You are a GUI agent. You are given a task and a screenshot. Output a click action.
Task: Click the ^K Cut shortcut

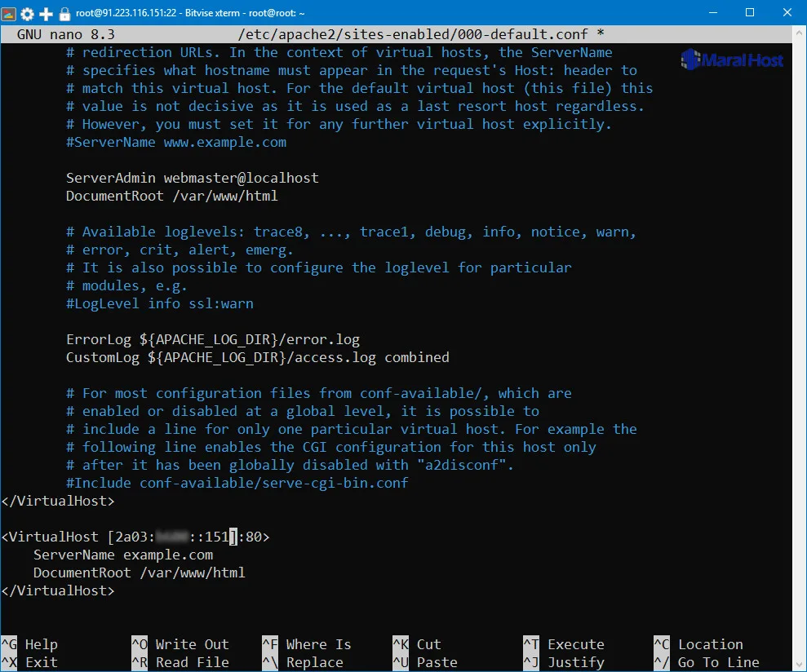pos(417,644)
